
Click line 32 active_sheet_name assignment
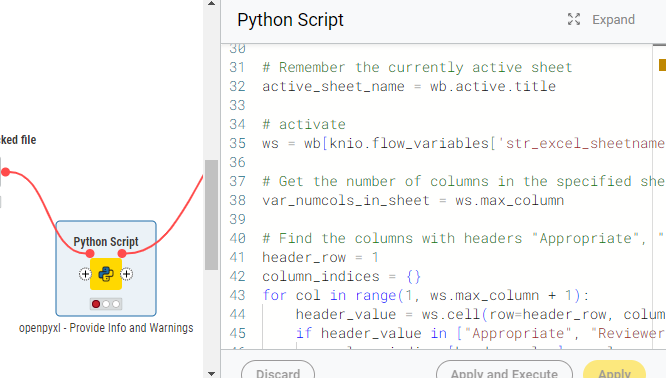point(409,86)
